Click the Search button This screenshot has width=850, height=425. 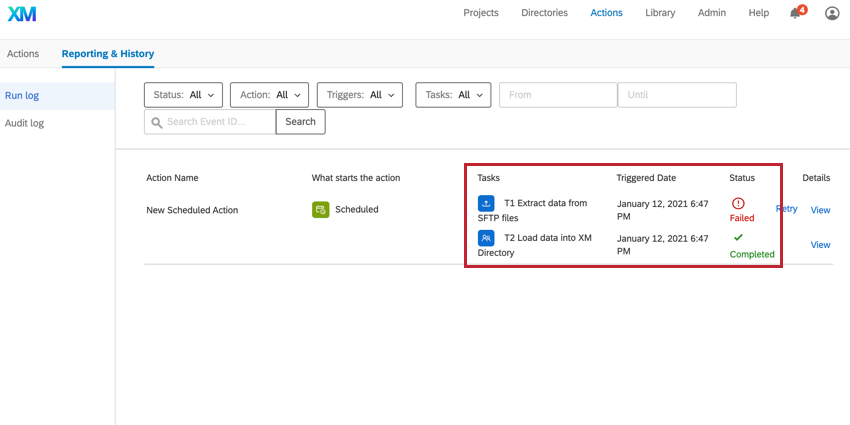[x=300, y=121]
